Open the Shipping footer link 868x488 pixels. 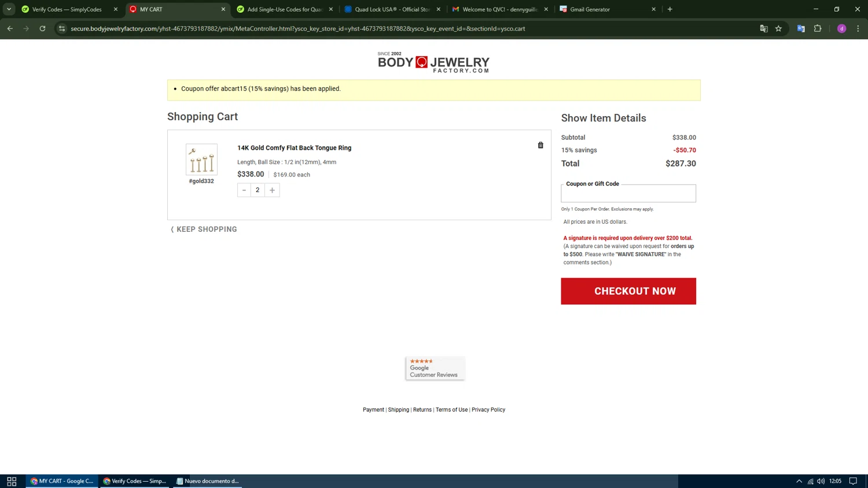[x=398, y=410]
